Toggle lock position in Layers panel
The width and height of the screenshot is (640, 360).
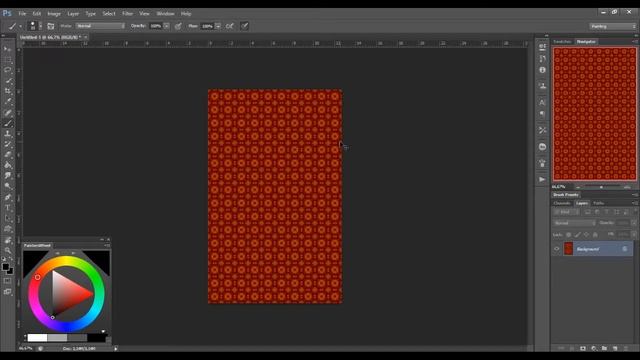point(586,235)
